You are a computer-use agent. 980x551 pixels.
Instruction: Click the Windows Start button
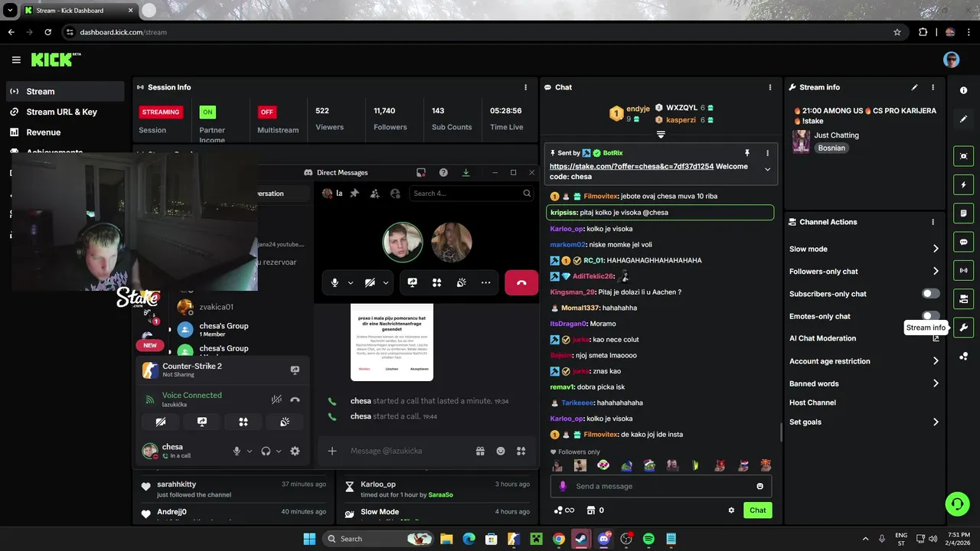309,539
